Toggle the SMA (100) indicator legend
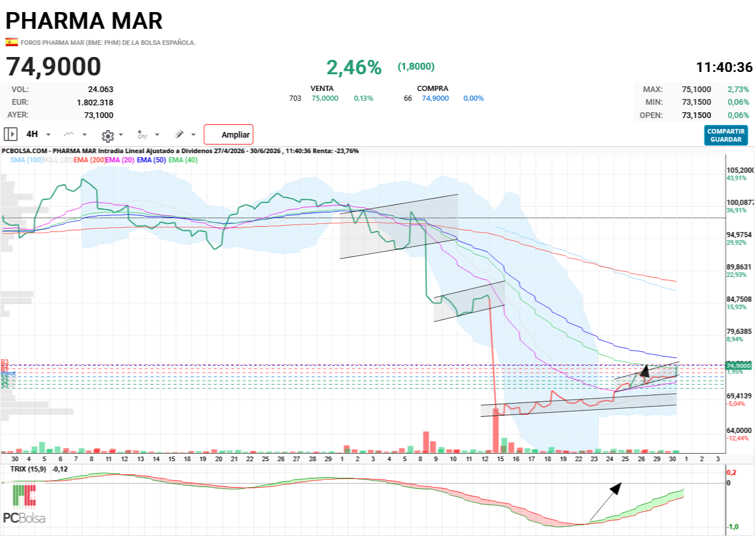Image resolution: width=756 pixels, height=536 pixels. click(x=26, y=160)
